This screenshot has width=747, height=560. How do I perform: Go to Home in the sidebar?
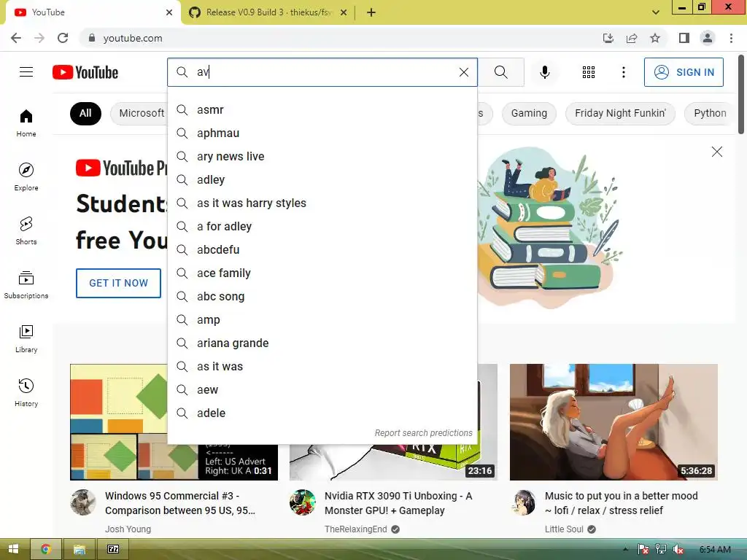(26, 122)
